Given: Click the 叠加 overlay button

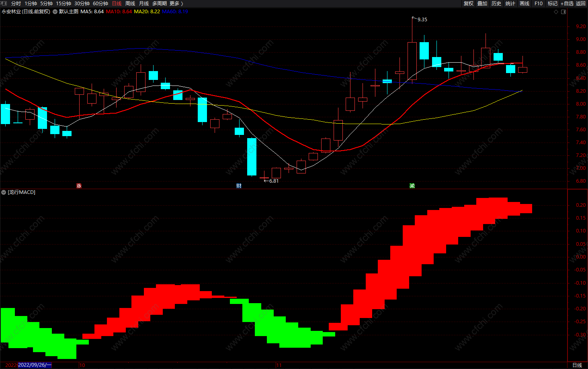Looking at the screenshot, I should [x=482, y=3].
